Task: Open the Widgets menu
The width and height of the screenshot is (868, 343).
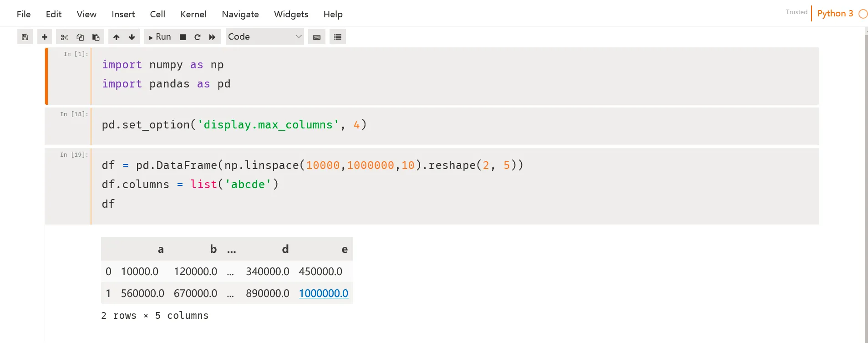Action: [x=291, y=14]
